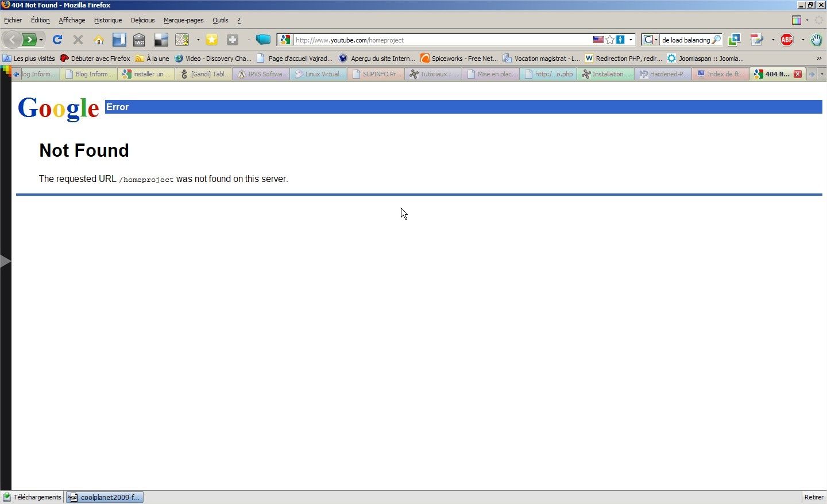Open the Google search engine selector

click(x=651, y=40)
